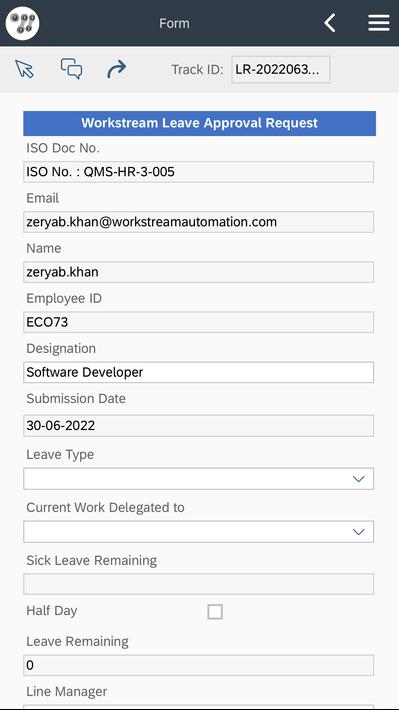Open the Leave Type combo box field
The width and height of the screenshot is (399, 710).
pos(198,479)
